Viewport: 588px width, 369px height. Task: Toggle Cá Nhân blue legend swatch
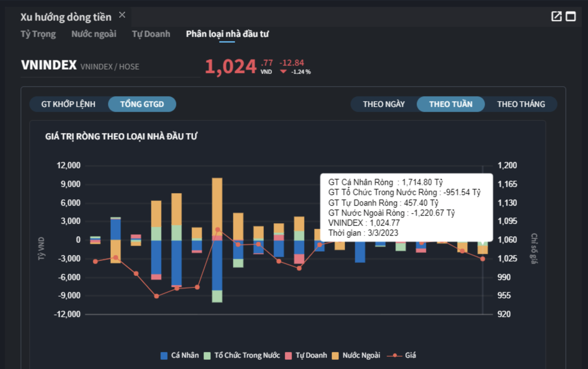[164, 356]
